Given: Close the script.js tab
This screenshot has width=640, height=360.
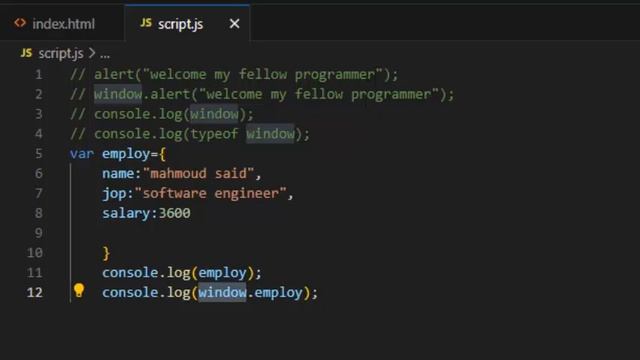Looking at the screenshot, I should (x=234, y=24).
